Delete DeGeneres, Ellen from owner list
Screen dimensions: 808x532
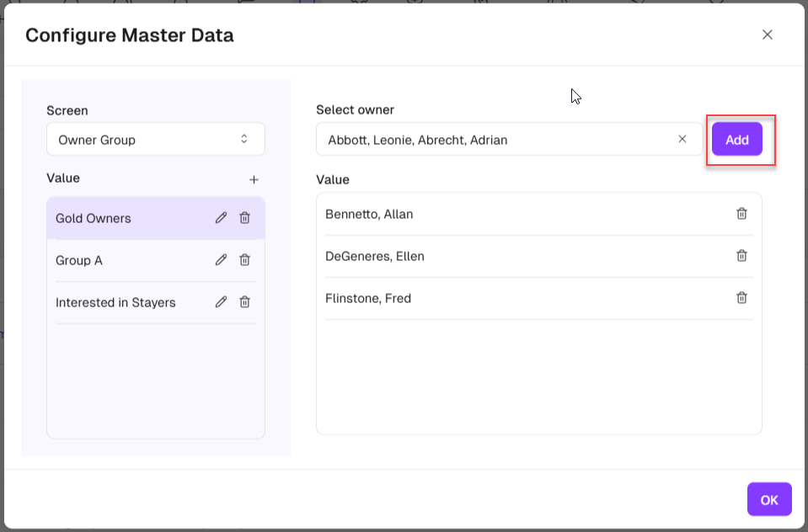(x=741, y=256)
